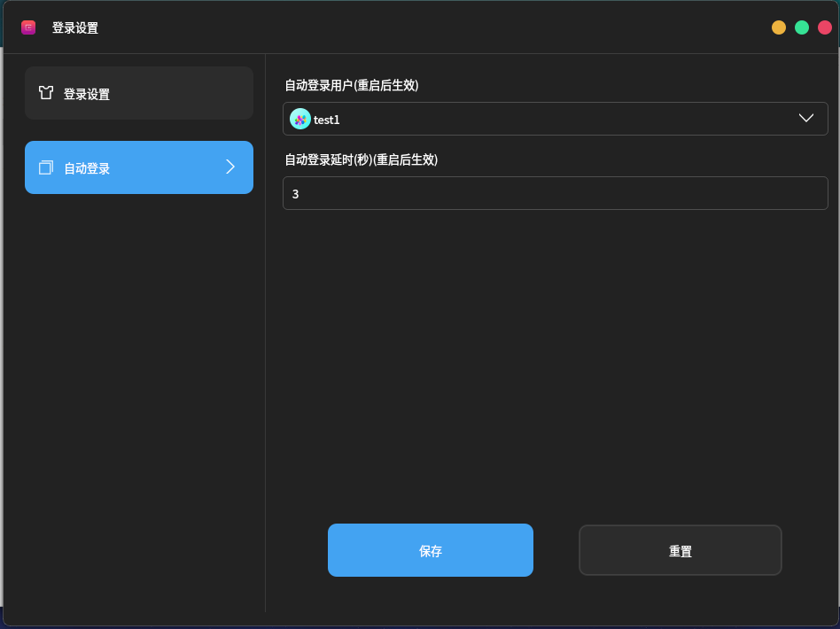This screenshot has width=840, height=629.
Task: Click the highlighted blue 自动登录 card
Action: point(138,167)
